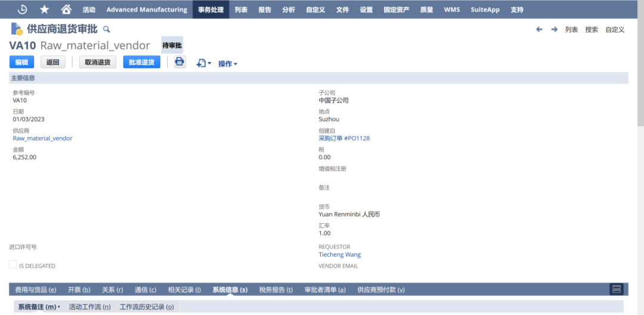Click the vendor return document icon
This screenshot has height=315, width=644.
tap(17, 29)
